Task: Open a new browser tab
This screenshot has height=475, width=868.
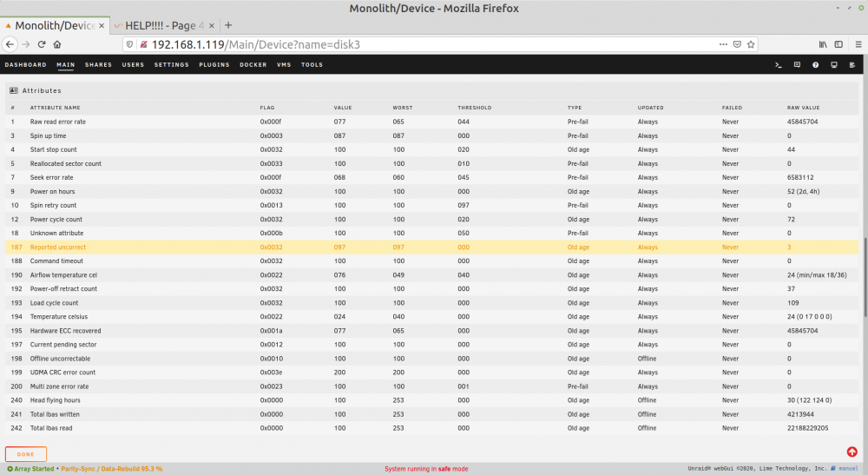Action: pos(228,25)
